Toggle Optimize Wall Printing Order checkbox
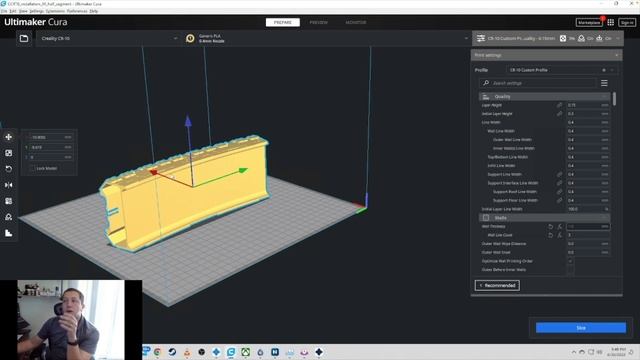Image resolution: width=640 pixels, height=360 pixels. [570, 261]
